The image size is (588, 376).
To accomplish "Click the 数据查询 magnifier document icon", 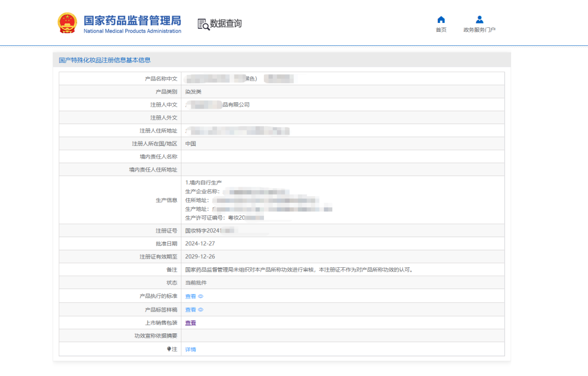I will [203, 24].
